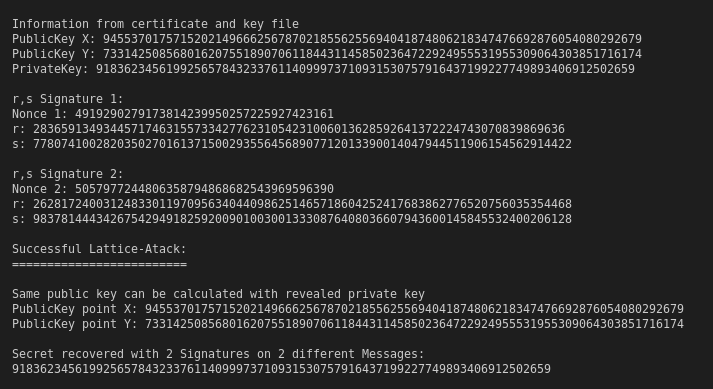713x389 pixels.
Task: Click the 'Same public key can be calculated' line
Action: 219,294
